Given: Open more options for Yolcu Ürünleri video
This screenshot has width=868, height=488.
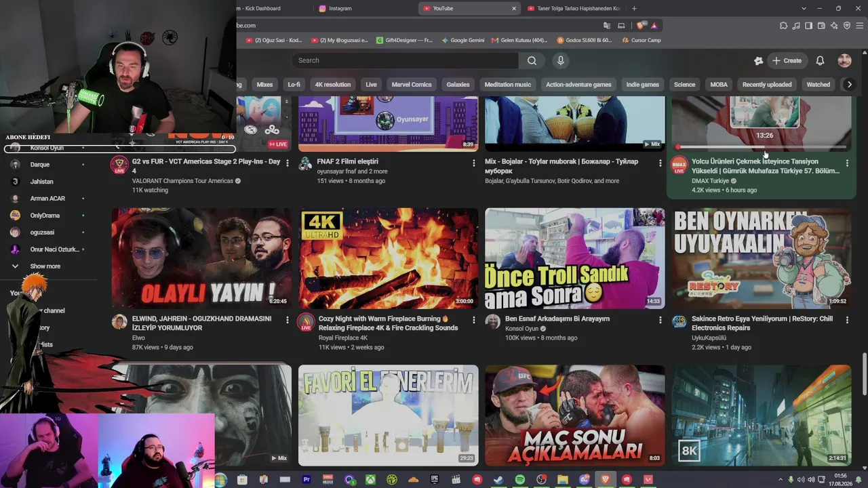Looking at the screenshot, I should tap(846, 163).
